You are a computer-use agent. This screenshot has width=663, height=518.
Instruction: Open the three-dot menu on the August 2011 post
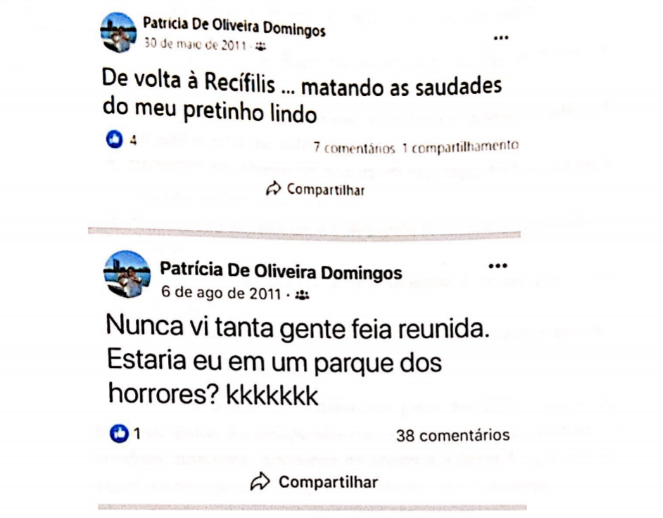(x=498, y=266)
